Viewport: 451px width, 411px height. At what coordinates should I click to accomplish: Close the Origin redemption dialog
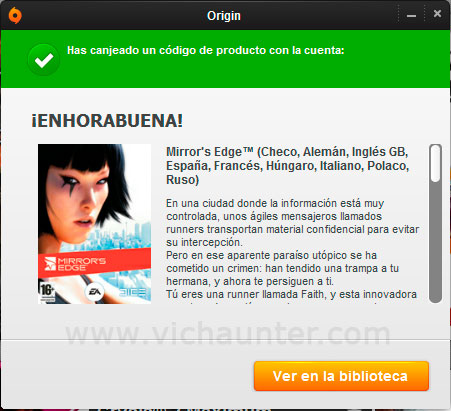click(437, 13)
